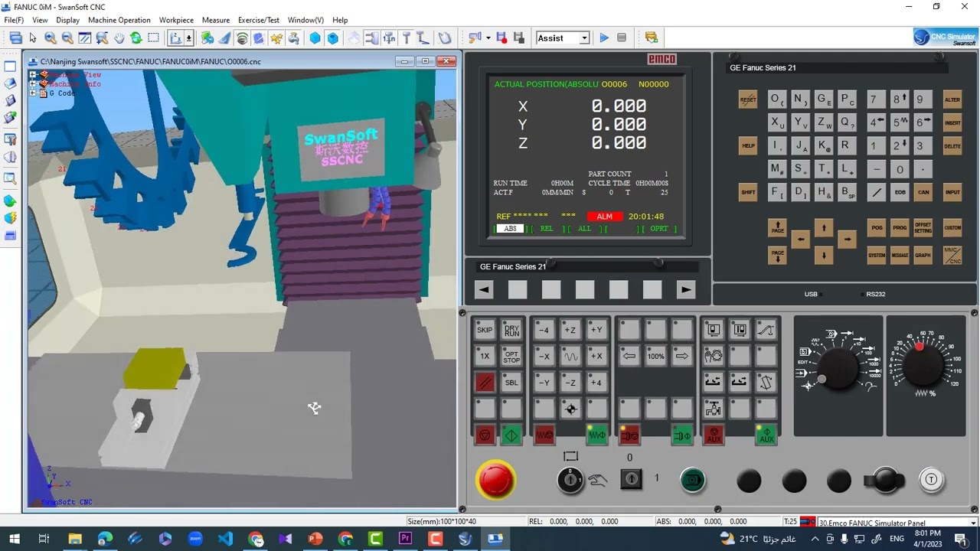Toggle the SBL single block key
The height and width of the screenshot is (551, 980).
click(x=511, y=383)
